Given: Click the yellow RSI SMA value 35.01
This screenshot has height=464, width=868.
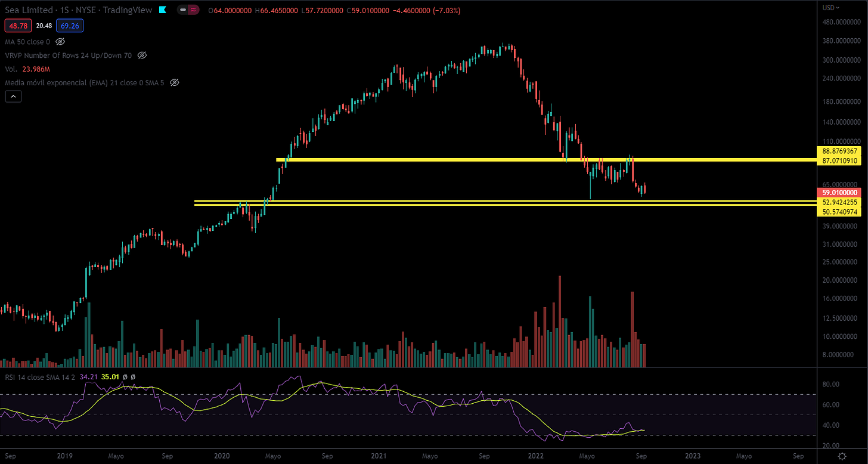Looking at the screenshot, I should coord(110,376).
